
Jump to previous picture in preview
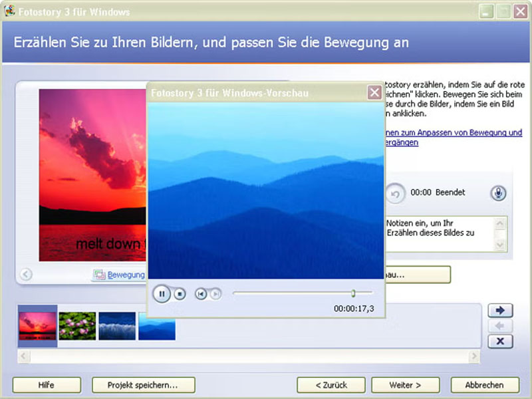pyautogui.click(x=201, y=294)
